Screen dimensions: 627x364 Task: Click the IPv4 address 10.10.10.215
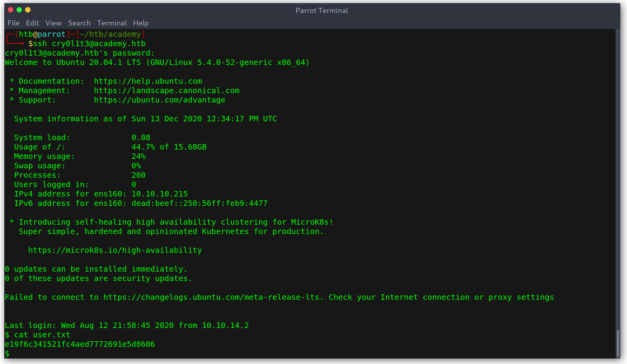[x=160, y=194]
